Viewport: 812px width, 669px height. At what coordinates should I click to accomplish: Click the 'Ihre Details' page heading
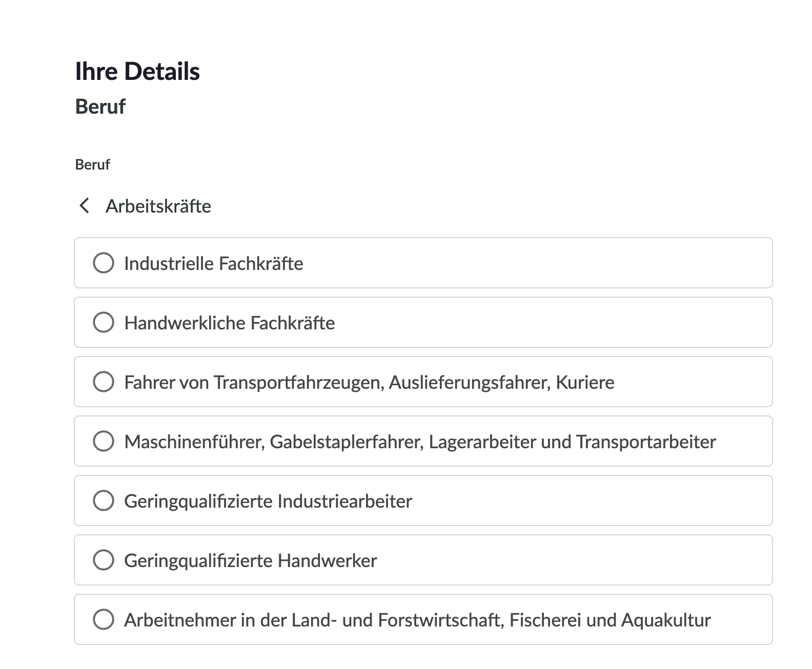click(137, 71)
